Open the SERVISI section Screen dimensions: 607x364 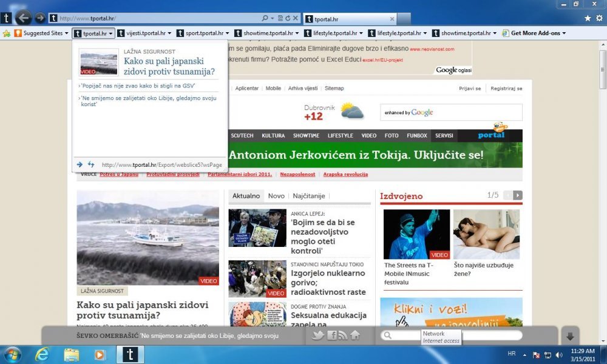(x=444, y=136)
